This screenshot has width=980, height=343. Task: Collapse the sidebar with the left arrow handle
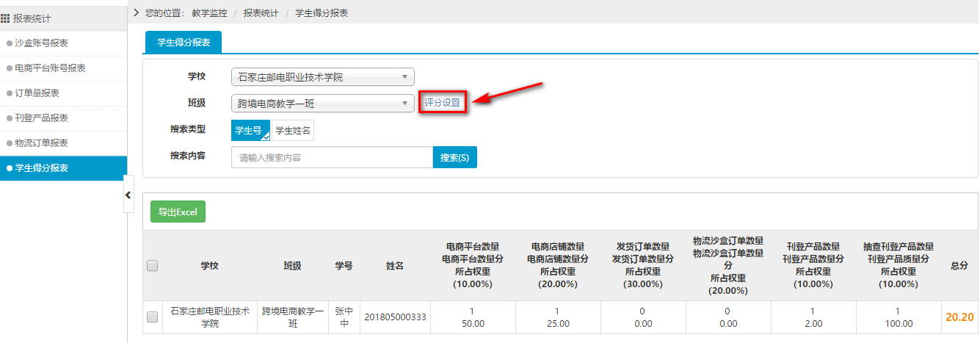(x=128, y=195)
